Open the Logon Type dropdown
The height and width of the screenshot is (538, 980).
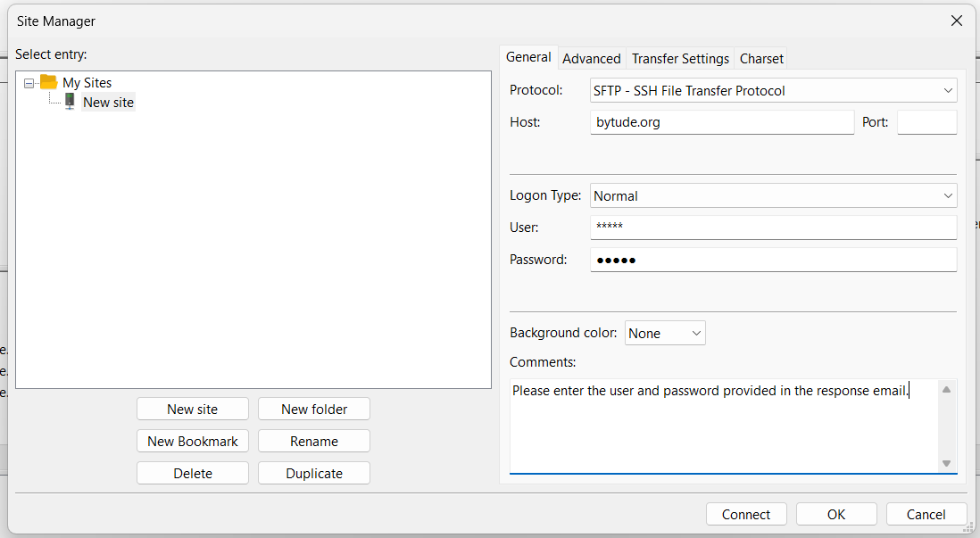pos(773,195)
